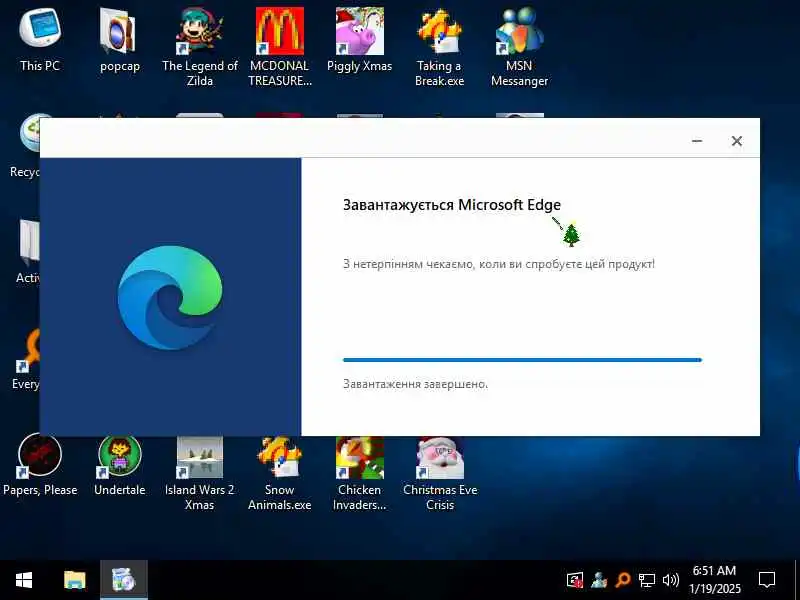Open the Action Center notifications icon
Viewport: 800px width, 600px height.
[767, 580]
